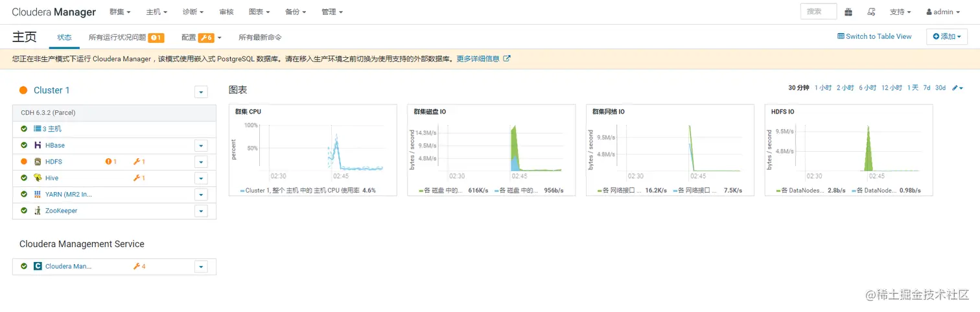Click the hosts list icon beside 3 主机
Viewport: 980px width, 312px height.
(38, 129)
